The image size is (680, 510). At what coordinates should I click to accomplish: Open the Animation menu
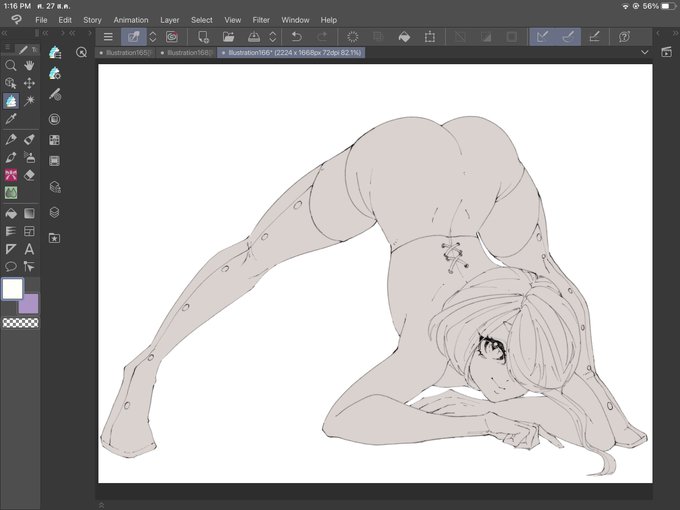tap(131, 20)
